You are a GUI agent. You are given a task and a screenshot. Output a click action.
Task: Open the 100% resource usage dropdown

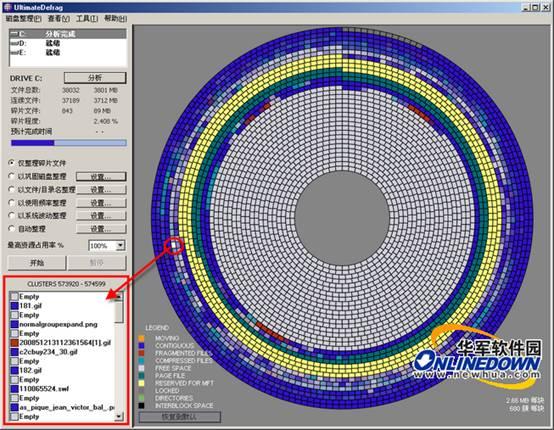point(120,245)
